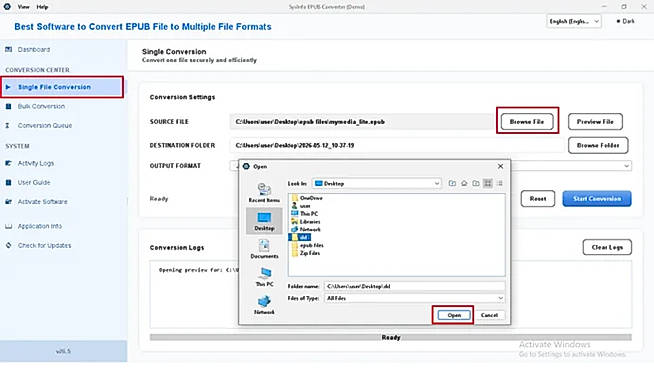Screen dimensions: 654x368
Task: Click the Browse Folder button
Action: 598,145
